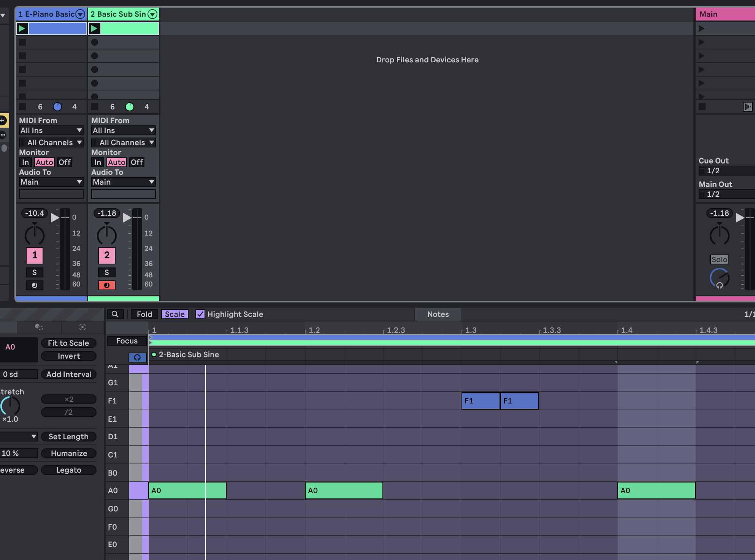This screenshot has height=560, width=755.
Task: Enable the Scale mode toggle
Action: coord(174,314)
